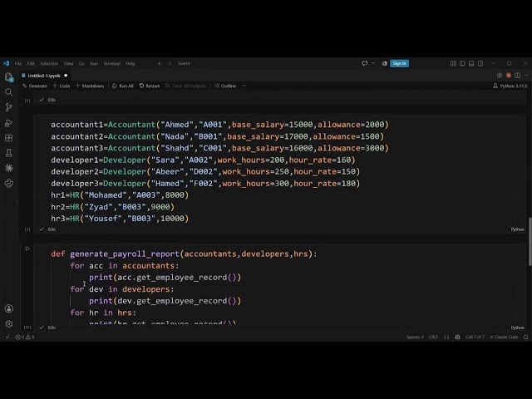Expand the Copilot chat dropdown arrow

[x=373, y=63]
